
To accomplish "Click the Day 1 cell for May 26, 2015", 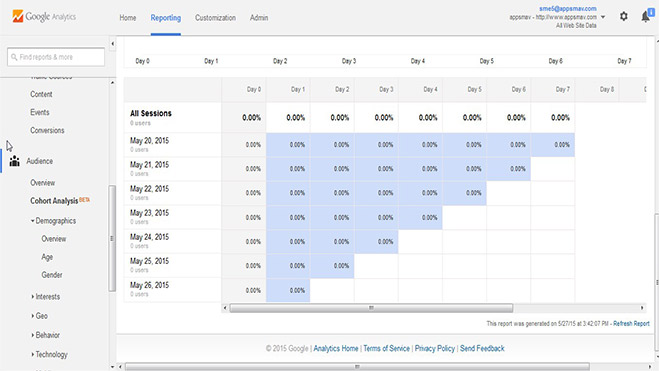I will click(288, 290).
